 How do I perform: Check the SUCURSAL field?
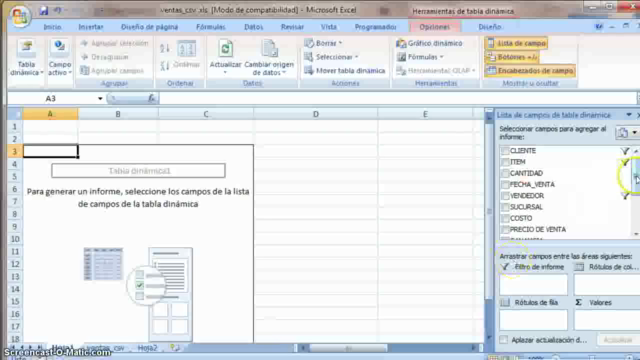click(x=505, y=207)
